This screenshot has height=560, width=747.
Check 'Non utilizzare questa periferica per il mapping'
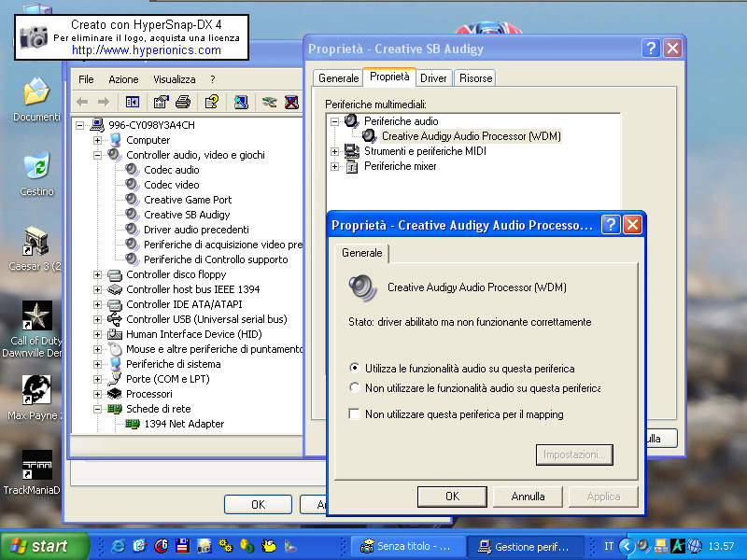(x=354, y=413)
